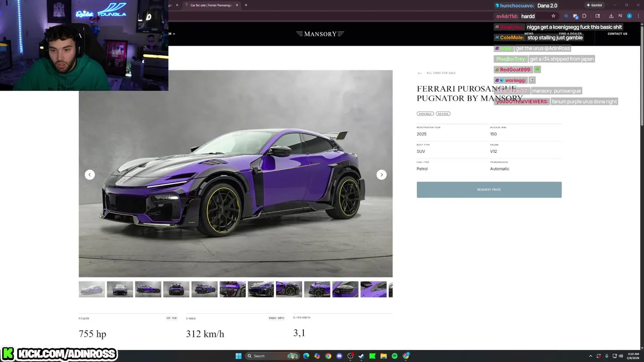Click the SUV body type value
644x362 pixels.
[421, 151]
